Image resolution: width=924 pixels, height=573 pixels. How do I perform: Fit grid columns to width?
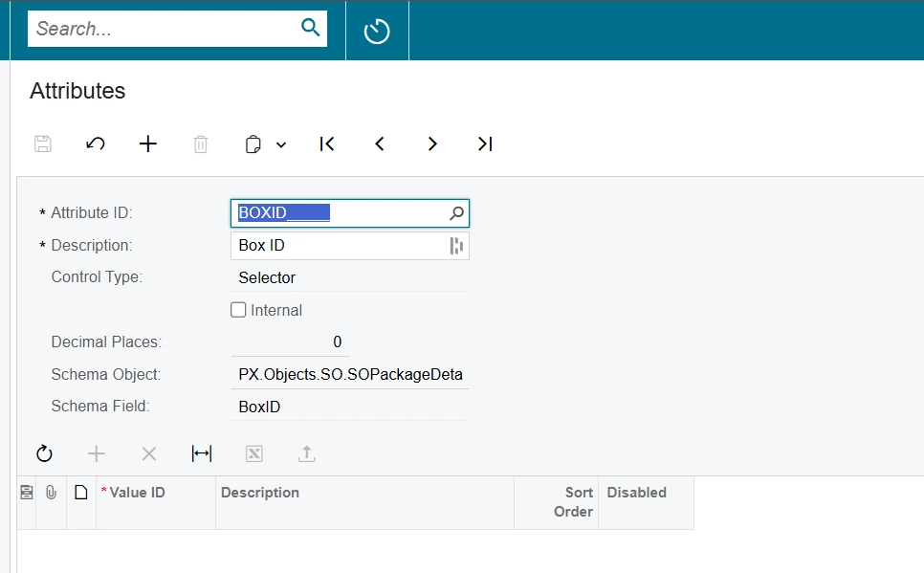point(202,453)
